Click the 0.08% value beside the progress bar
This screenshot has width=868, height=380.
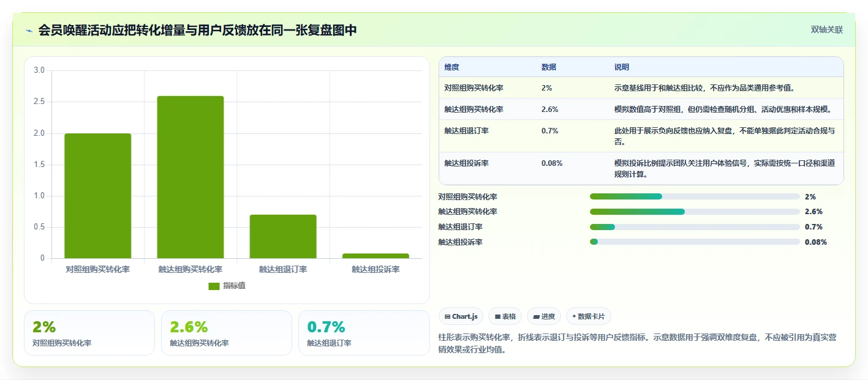pos(816,242)
